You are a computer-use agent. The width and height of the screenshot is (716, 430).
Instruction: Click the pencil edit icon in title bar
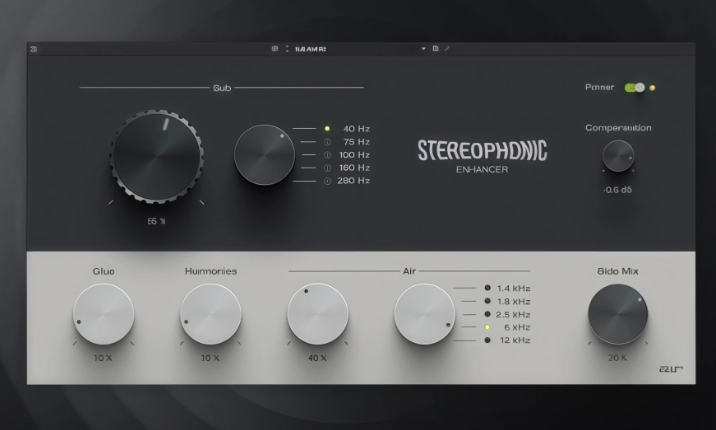coord(447,48)
